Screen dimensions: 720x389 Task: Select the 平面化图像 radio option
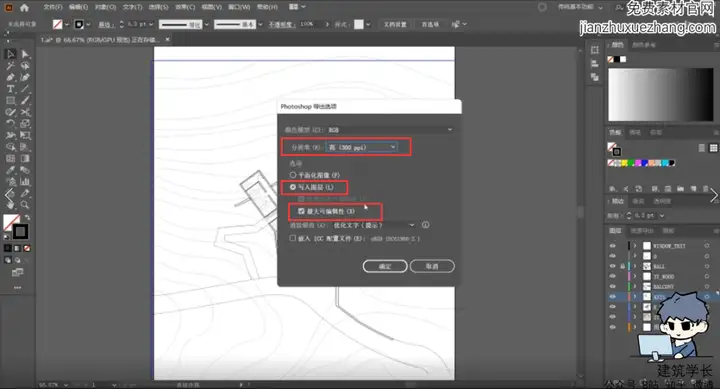(293, 175)
